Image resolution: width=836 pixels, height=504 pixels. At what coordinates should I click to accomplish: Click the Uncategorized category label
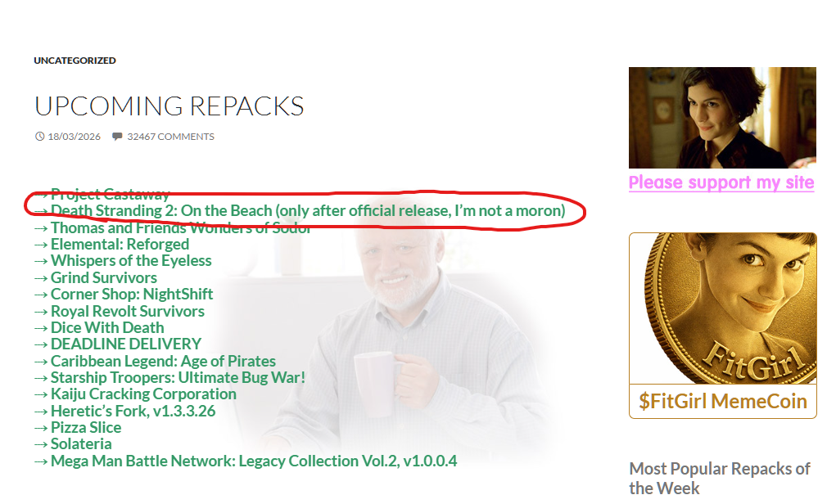(75, 61)
